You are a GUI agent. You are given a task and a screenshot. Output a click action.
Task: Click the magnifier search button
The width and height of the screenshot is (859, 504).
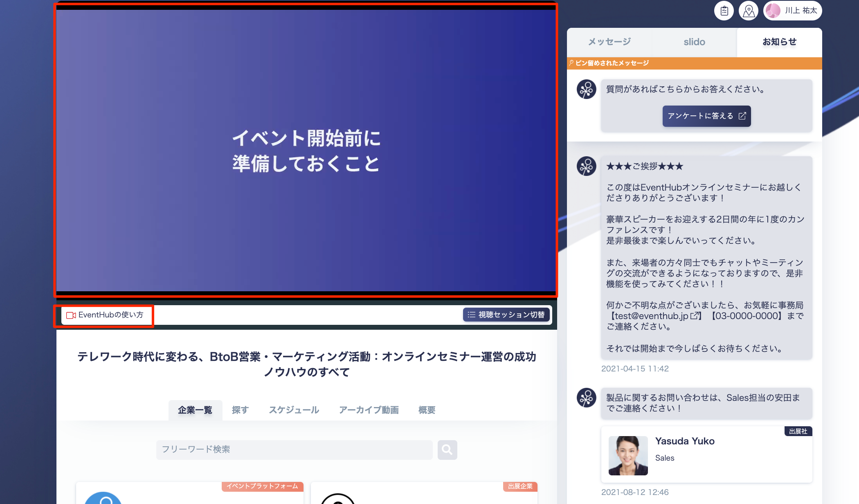[x=447, y=450]
